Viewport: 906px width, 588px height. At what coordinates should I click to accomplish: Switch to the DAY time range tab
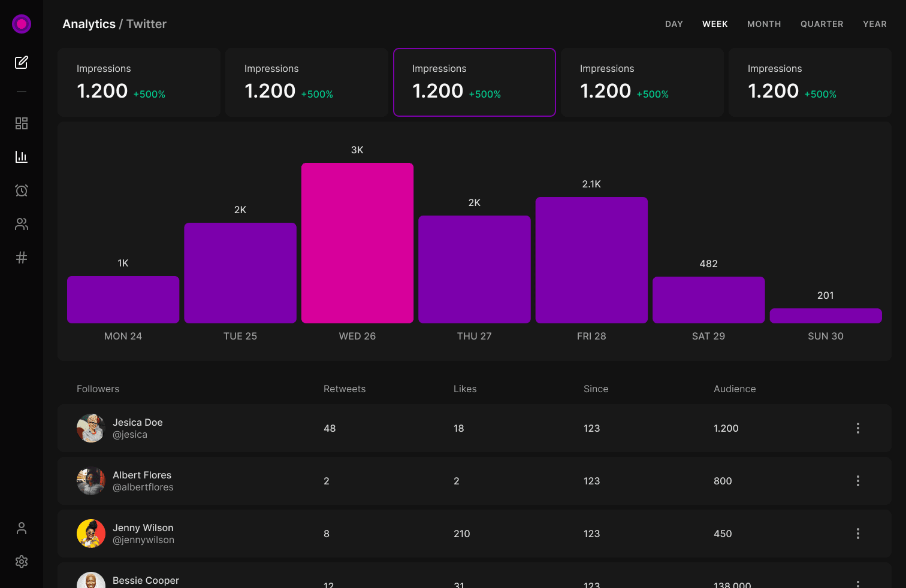click(674, 24)
